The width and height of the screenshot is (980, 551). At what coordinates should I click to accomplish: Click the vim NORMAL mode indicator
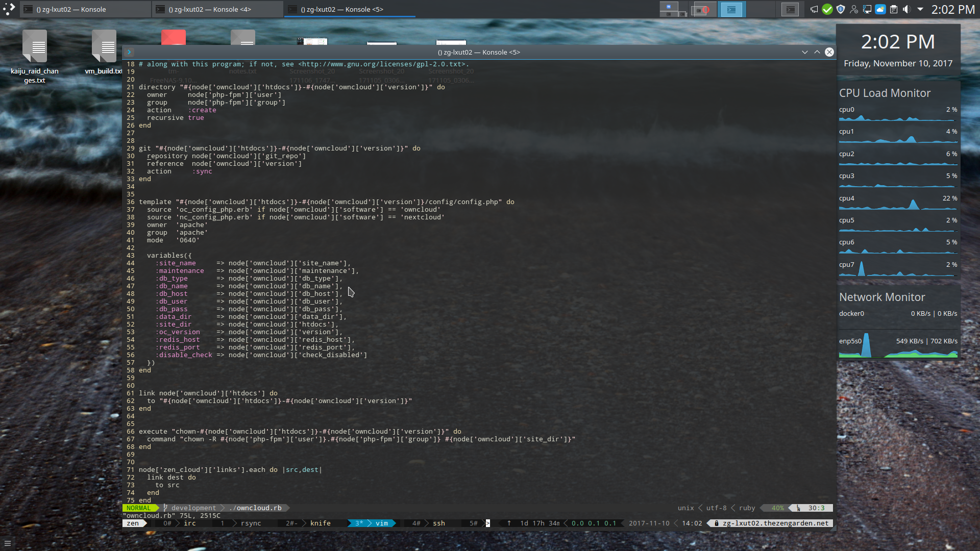pos(138,508)
